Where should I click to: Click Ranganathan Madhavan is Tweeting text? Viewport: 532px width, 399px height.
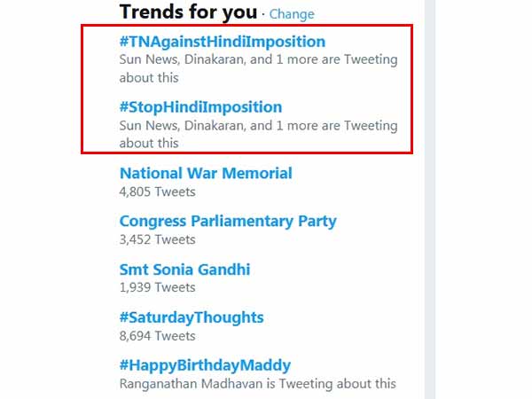point(257,384)
